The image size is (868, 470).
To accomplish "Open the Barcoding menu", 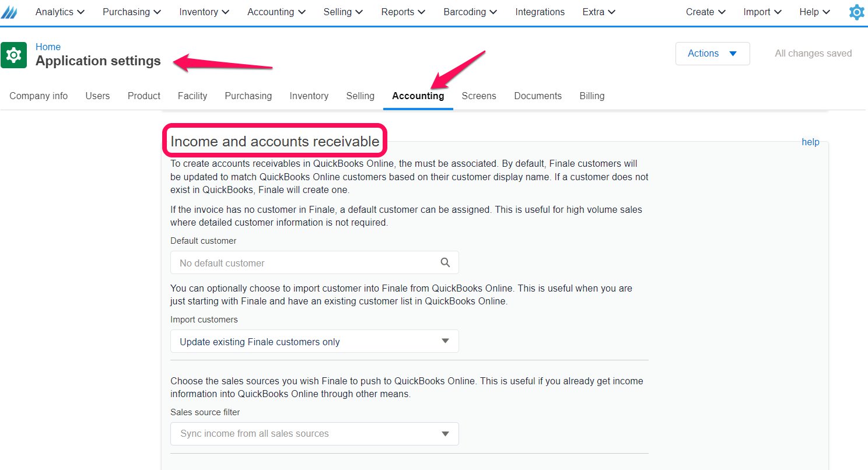I will coord(470,12).
